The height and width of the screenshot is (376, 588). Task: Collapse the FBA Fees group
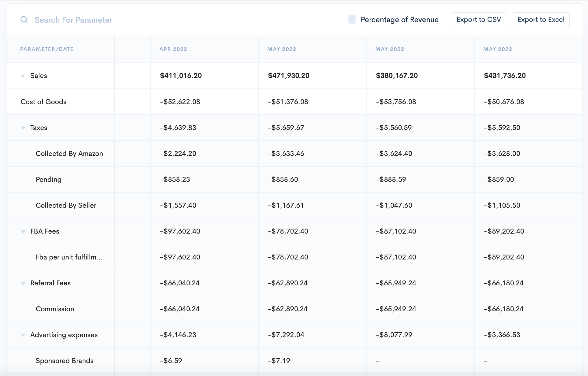click(23, 231)
